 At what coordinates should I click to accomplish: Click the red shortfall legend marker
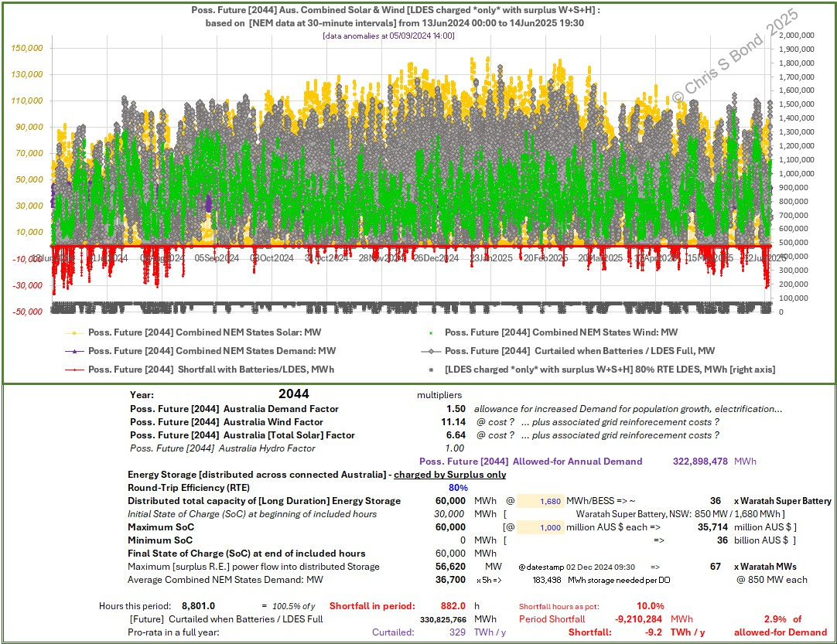click(74, 370)
